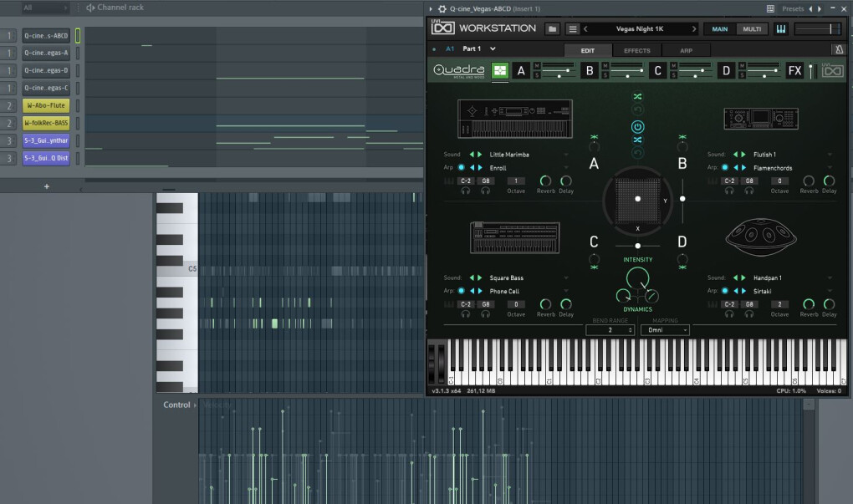Select next sound arrow for Little Marimba
The height and width of the screenshot is (504, 853).
[479, 155]
